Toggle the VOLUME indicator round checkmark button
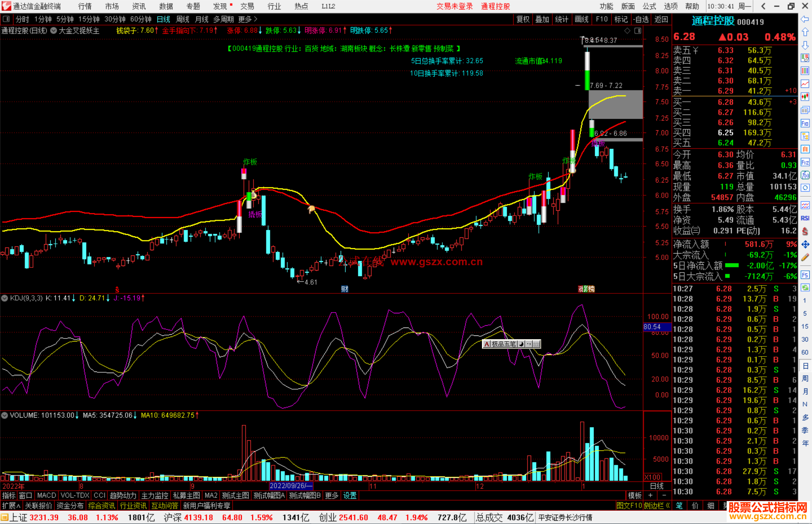This screenshot has width=812, height=524. (5, 415)
